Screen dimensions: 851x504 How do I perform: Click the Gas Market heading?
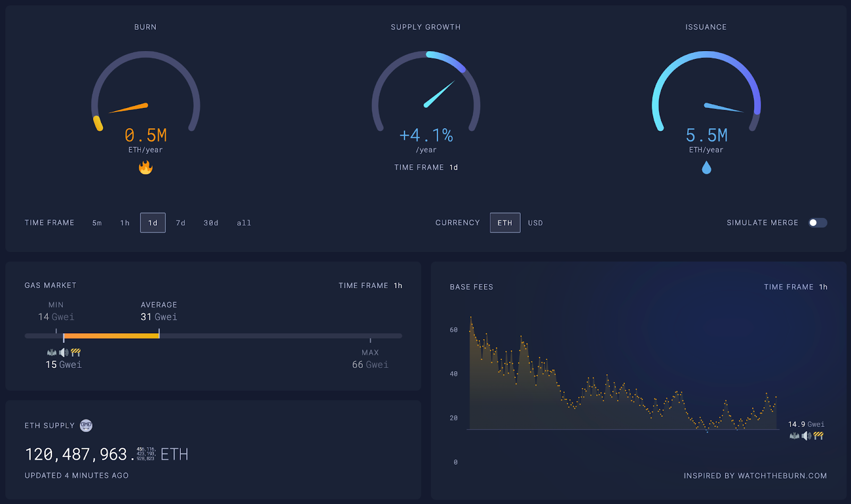(x=51, y=285)
